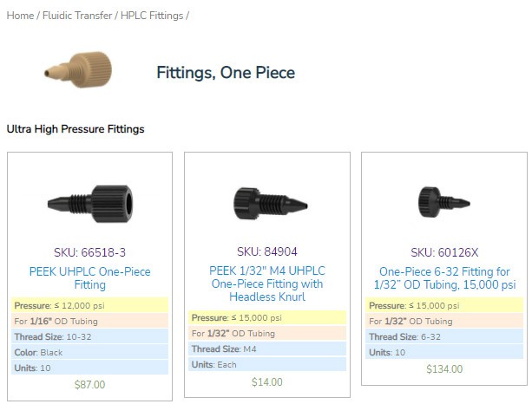Open the Home breadcrumb link

coord(20,16)
